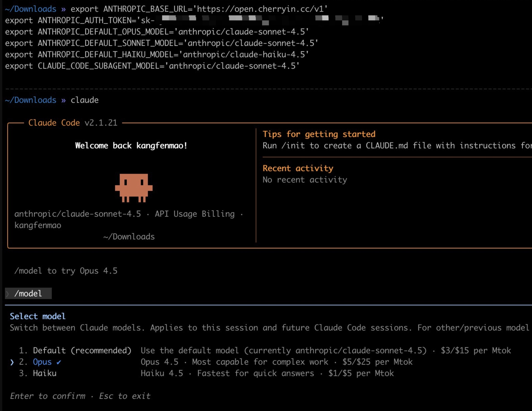Select the Haiku model option

click(45, 373)
